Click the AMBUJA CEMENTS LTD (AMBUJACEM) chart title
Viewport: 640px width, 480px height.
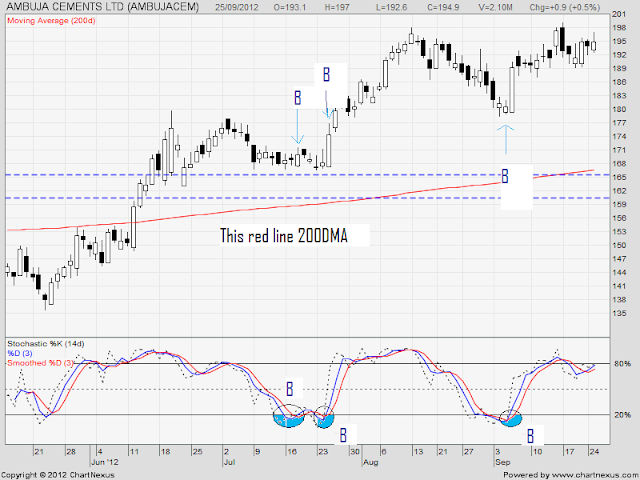coord(102,7)
